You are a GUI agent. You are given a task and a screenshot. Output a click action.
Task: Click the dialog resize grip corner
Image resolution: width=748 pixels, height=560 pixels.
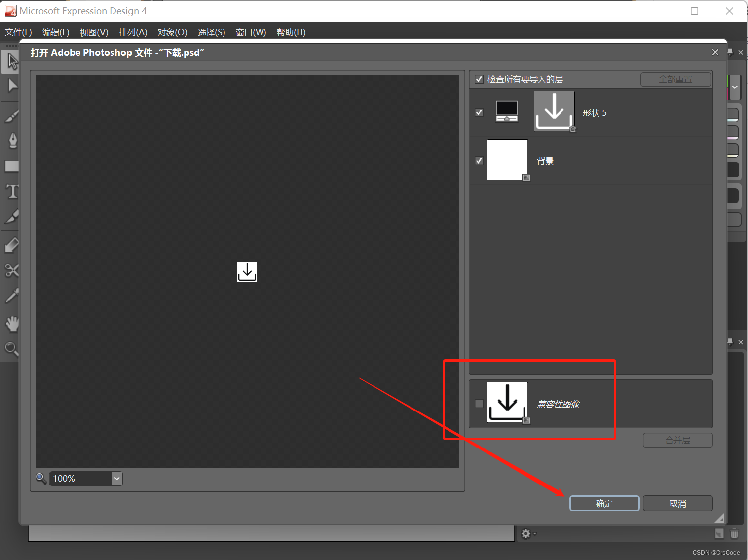tap(720, 518)
